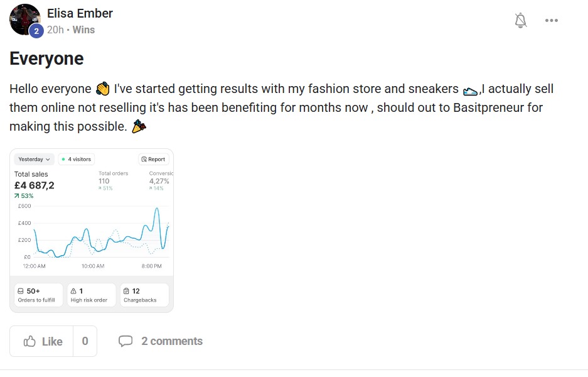588x377 pixels.
Task: Open the three-dot post options menu
Action: [551, 20]
